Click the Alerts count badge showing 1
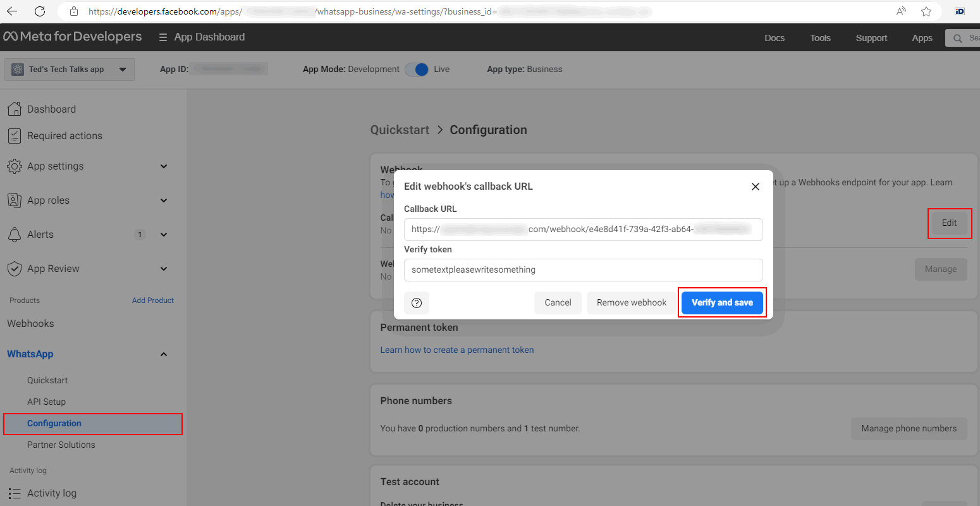980x506 pixels. click(x=140, y=235)
